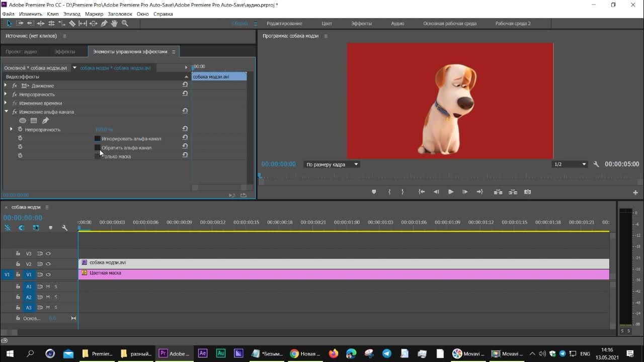Expand mask Непрозрачность parameter

pyautogui.click(x=11, y=129)
